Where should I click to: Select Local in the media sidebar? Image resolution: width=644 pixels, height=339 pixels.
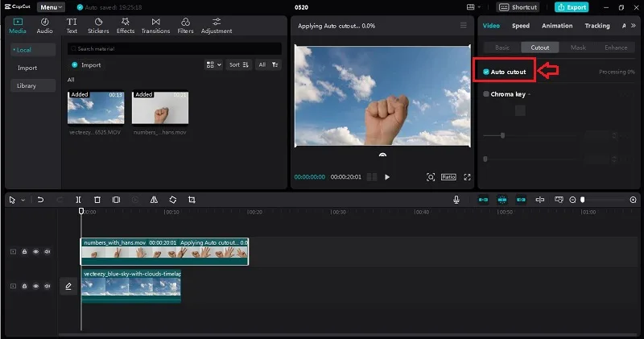click(33, 50)
